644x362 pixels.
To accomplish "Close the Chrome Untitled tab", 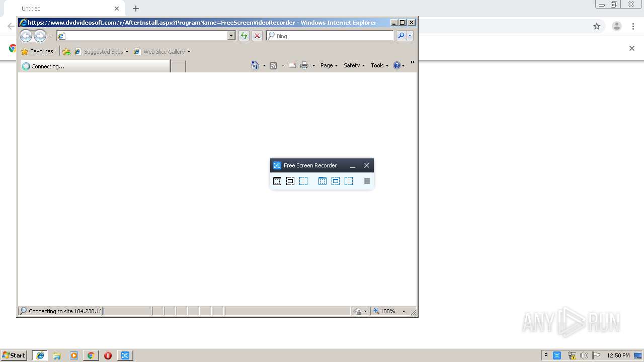I will pos(117,9).
